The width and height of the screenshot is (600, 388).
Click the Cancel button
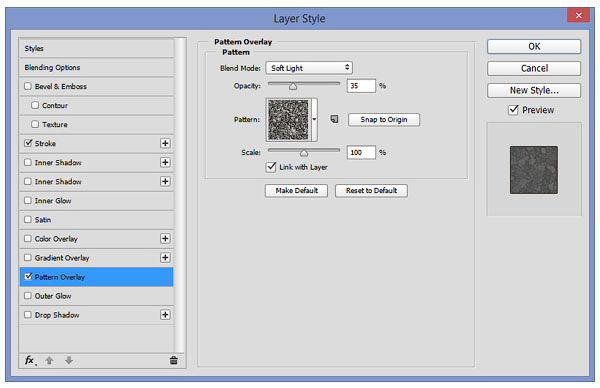point(534,68)
